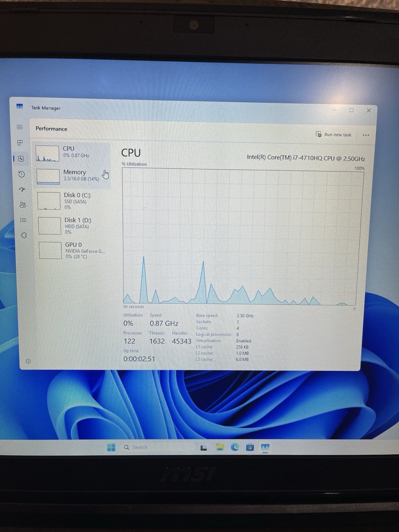
Task: Click the Threads value 1632
Action: pyautogui.click(x=157, y=341)
